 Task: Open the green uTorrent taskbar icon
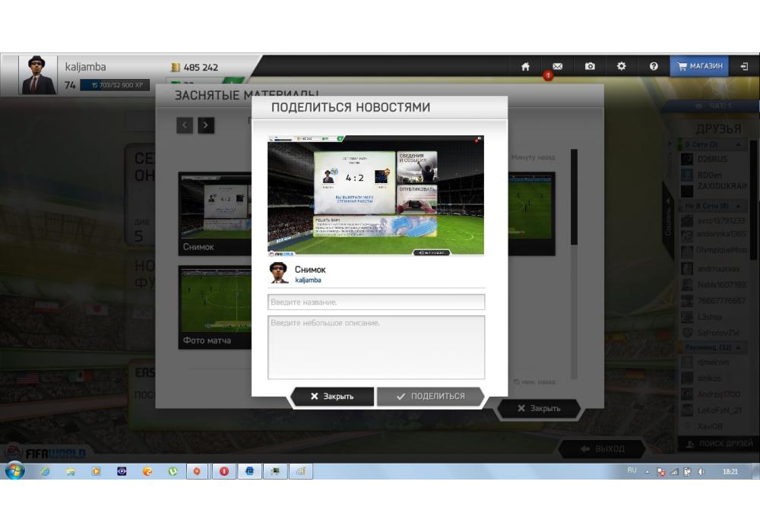pos(173,471)
